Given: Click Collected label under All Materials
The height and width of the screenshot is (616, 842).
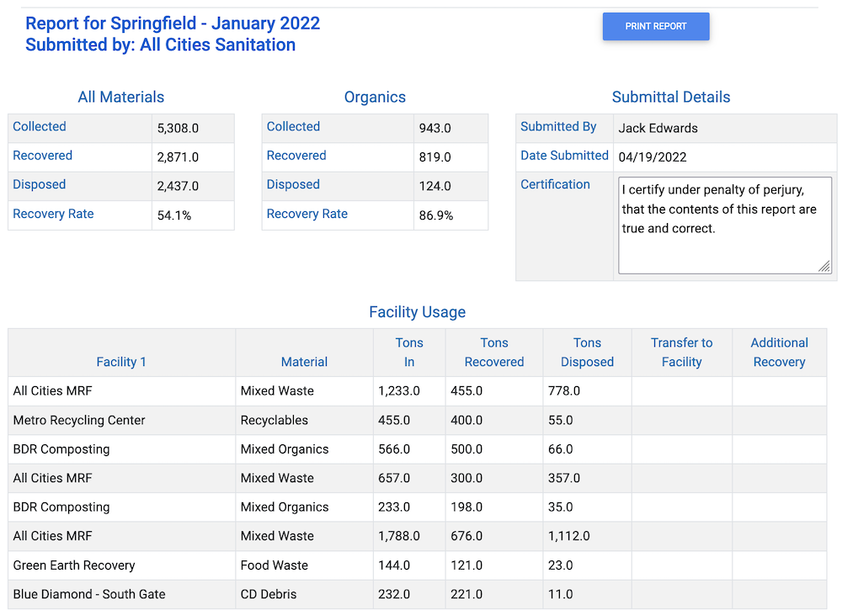Looking at the screenshot, I should click(40, 127).
